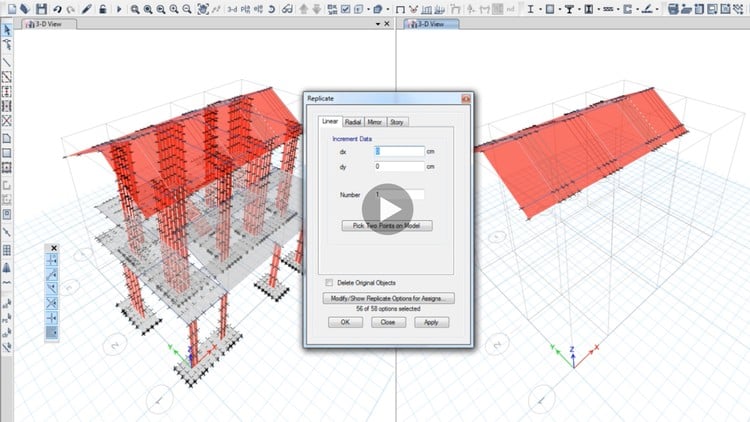
Task: Click the square shell section icon
Action: tap(550, 9)
